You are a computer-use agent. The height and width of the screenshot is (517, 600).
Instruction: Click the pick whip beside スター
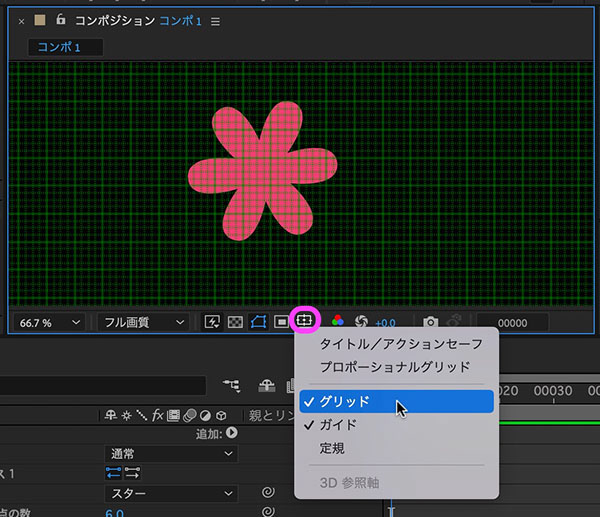268,492
